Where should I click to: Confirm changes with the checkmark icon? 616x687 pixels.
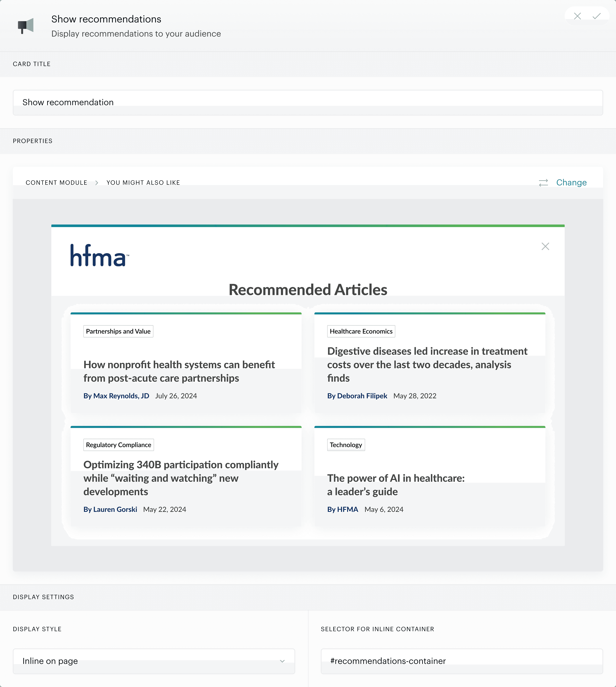coord(597,16)
